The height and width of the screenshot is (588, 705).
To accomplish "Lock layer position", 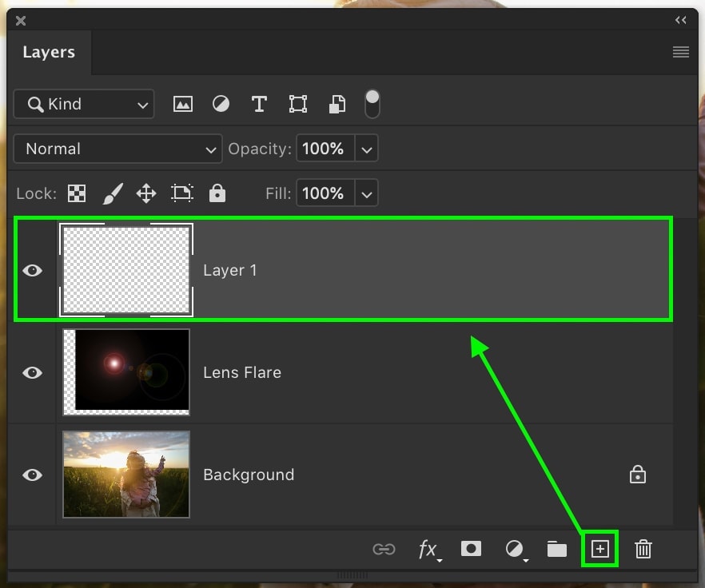I will click(146, 194).
